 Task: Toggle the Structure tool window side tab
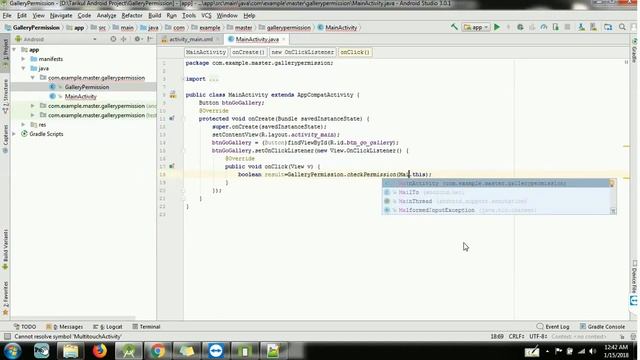click(5, 96)
